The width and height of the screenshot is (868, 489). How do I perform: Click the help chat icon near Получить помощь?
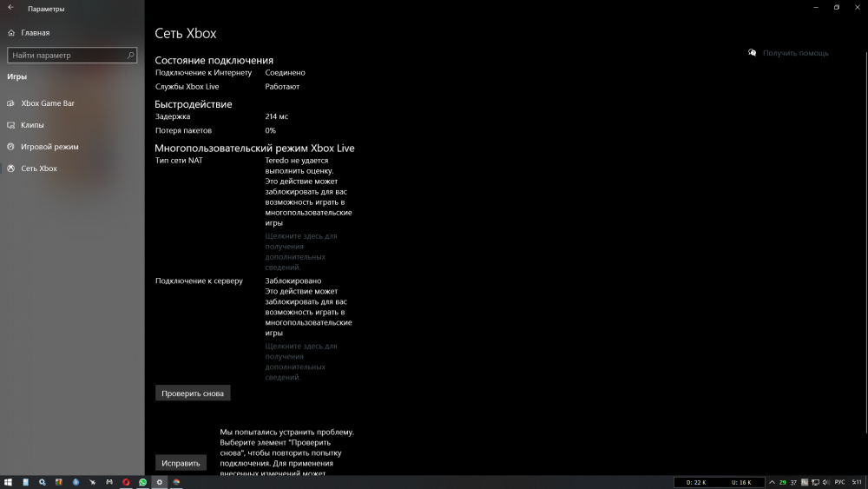[x=753, y=53]
